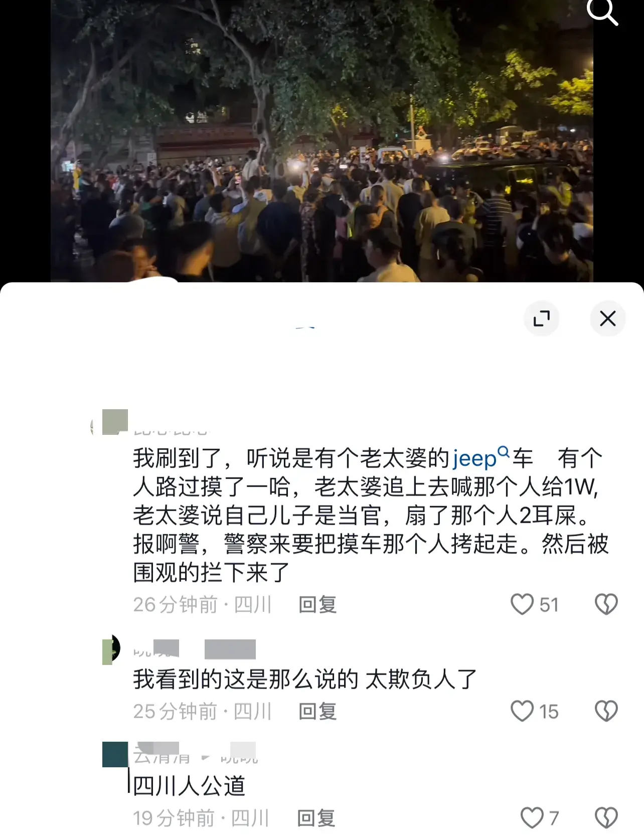Dislike the 太欺负人了 comment
The image size is (644, 839).
606,711
